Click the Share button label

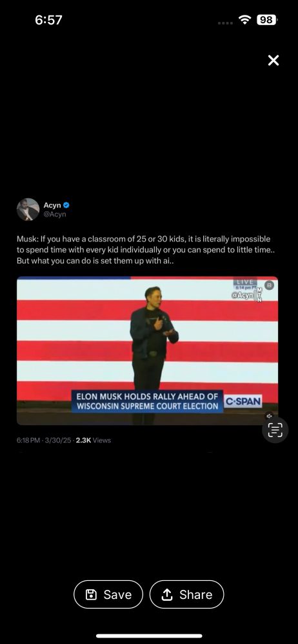196,594
